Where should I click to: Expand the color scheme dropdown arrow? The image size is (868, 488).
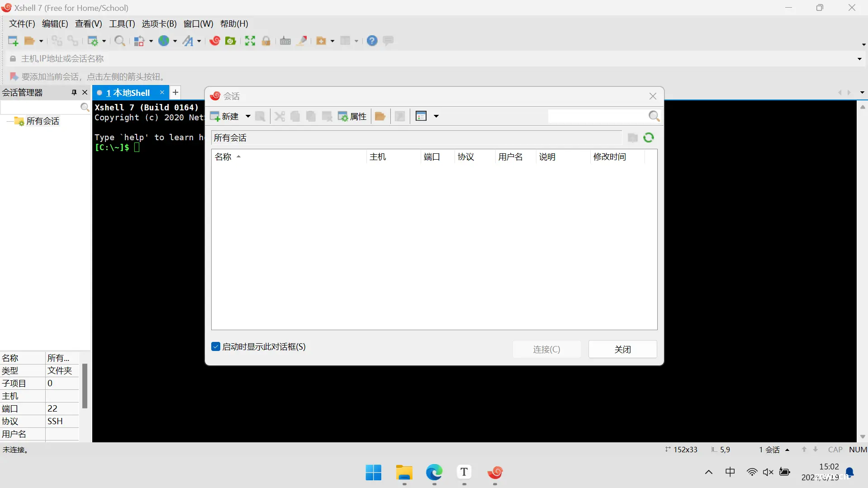[151, 41]
